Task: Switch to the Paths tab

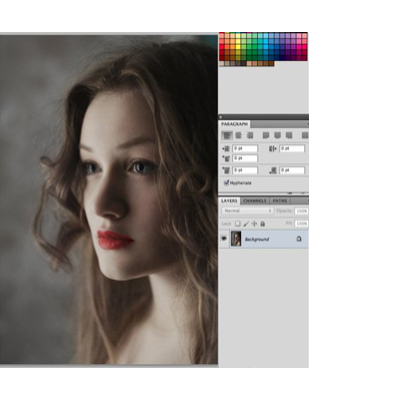Action: coord(280,201)
